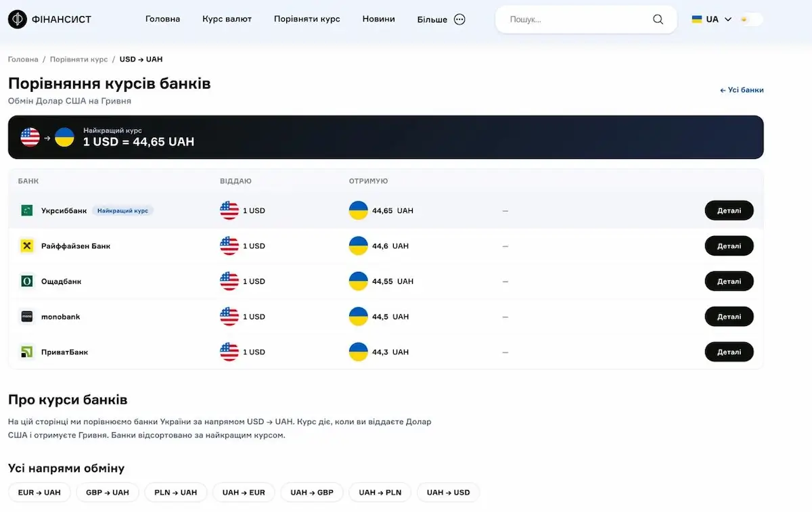Click the search magnifier icon

pos(658,20)
